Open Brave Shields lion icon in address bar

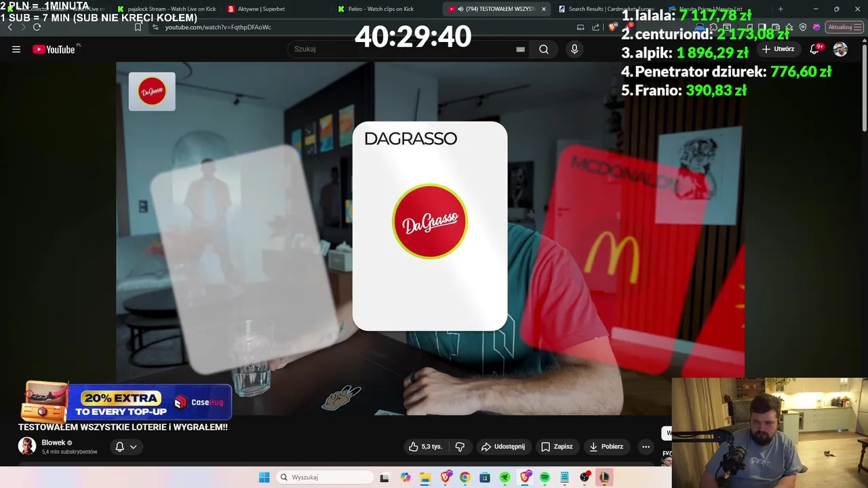pyautogui.click(x=613, y=27)
